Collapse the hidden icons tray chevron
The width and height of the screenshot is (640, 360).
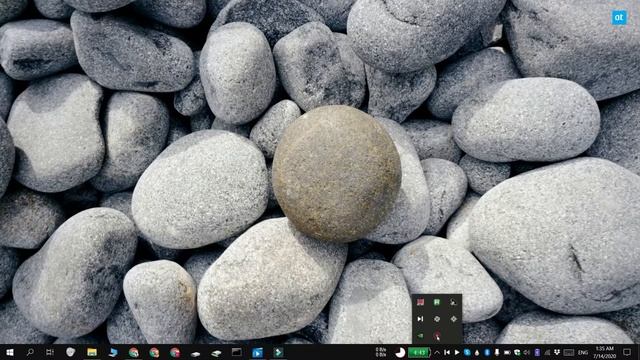[437, 352]
